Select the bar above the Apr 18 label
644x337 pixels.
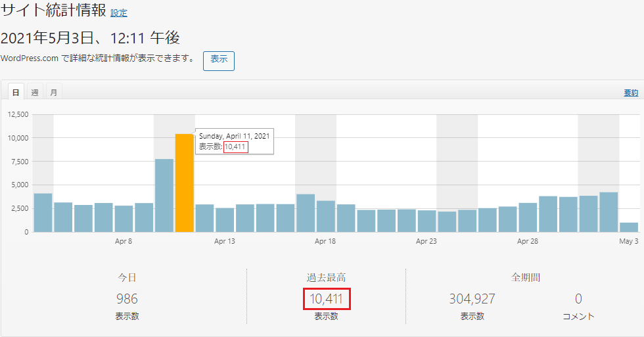coord(326,216)
